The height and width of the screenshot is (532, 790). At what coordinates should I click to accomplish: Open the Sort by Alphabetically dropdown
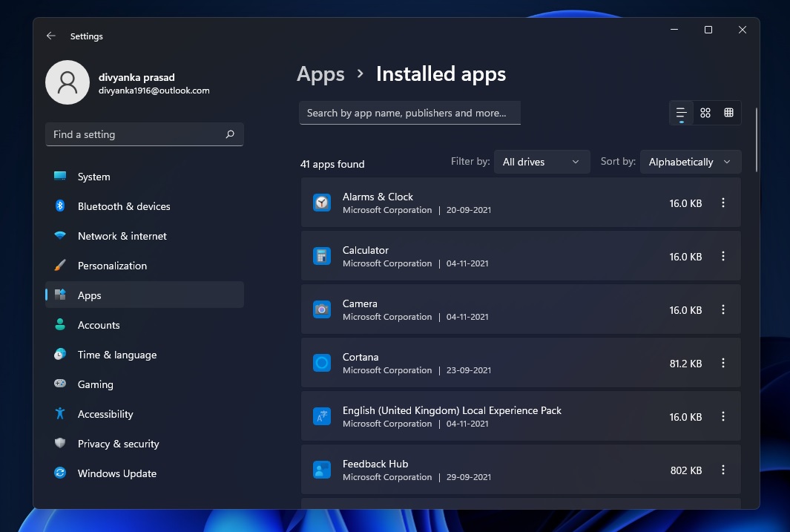(691, 162)
